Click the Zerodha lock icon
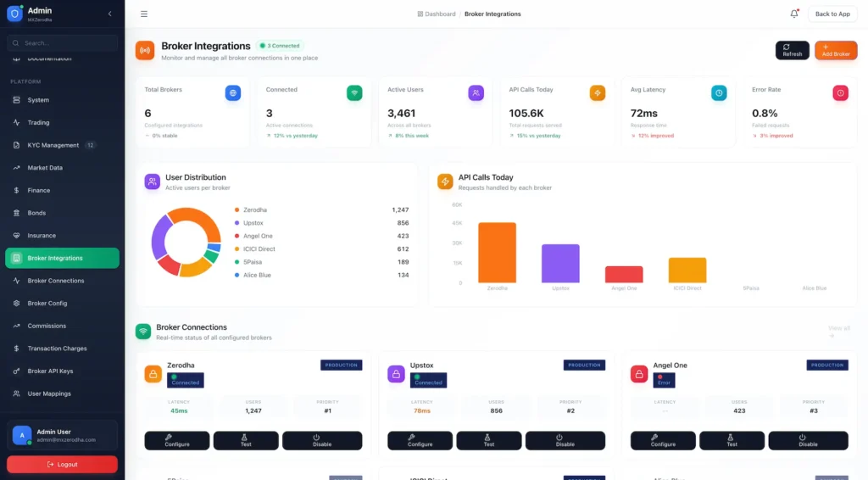The height and width of the screenshot is (480, 868). pos(153,374)
